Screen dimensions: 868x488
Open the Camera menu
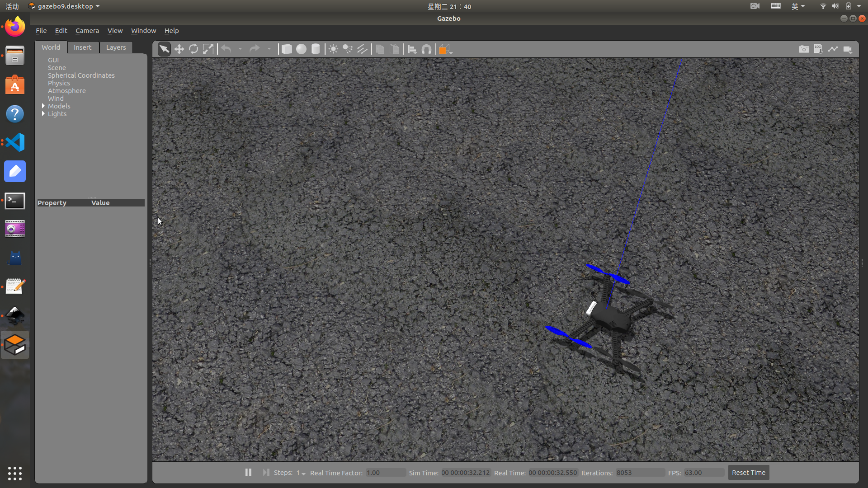[87, 31]
